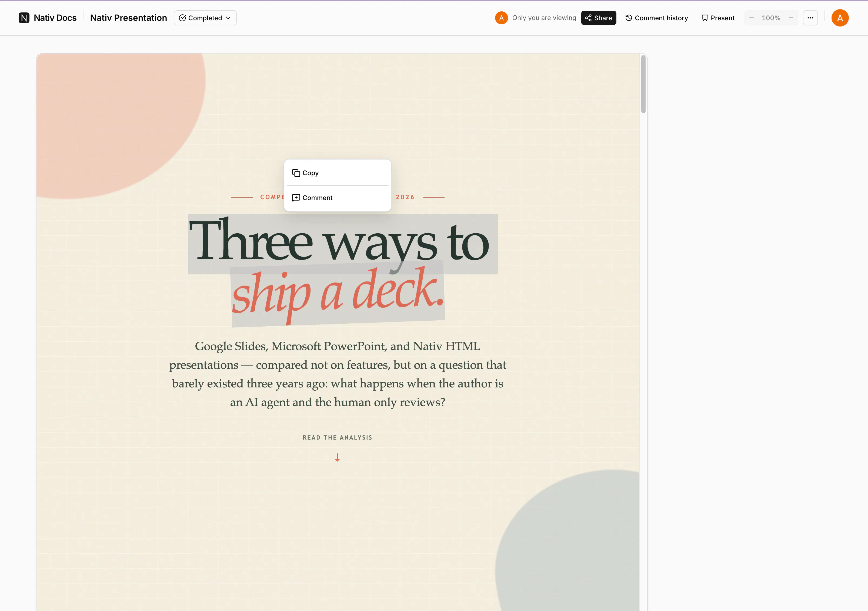Click the Share button
This screenshot has width=868, height=611.
[x=599, y=18]
